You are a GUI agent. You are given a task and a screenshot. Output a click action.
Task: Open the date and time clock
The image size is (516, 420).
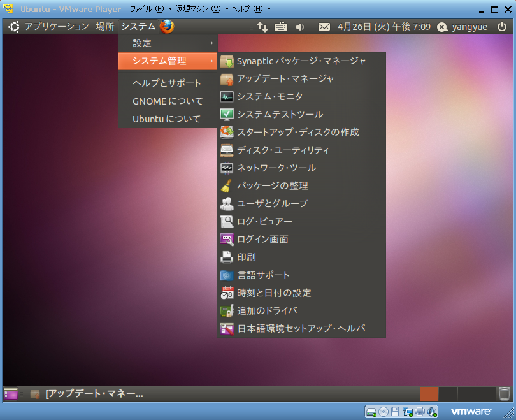384,27
